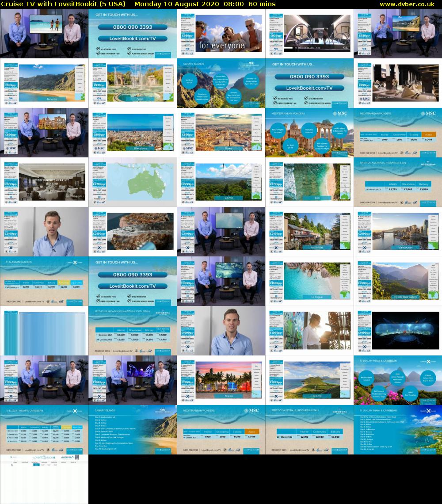Open 'Every dining experience elevated' thumbnail
The width and height of the screenshot is (442, 504).
[x=44, y=182]
